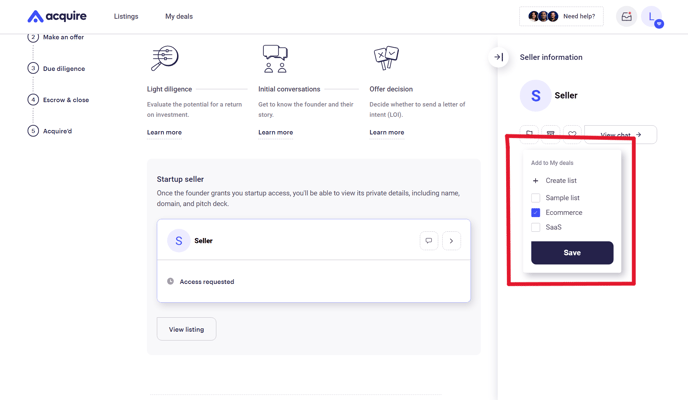Screen dimensions: 688x400
Task: Click the Initial conversations title
Action: pyautogui.click(x=289, y=89)
